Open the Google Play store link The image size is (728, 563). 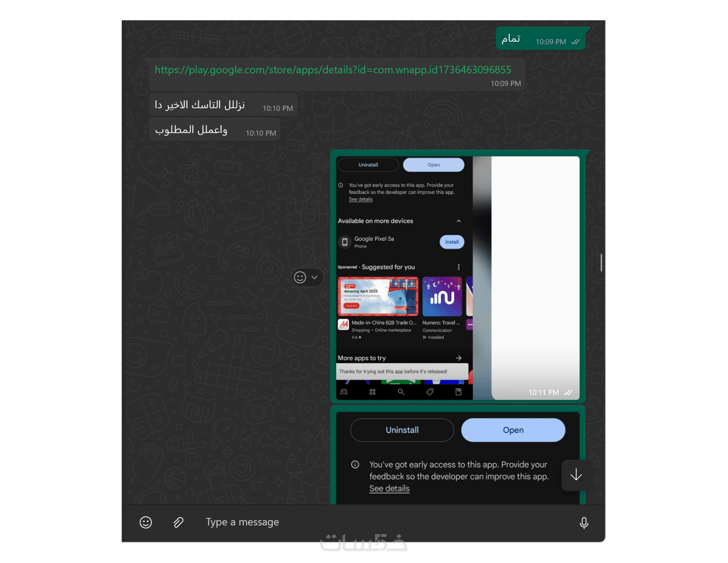(x=333, y=70)
